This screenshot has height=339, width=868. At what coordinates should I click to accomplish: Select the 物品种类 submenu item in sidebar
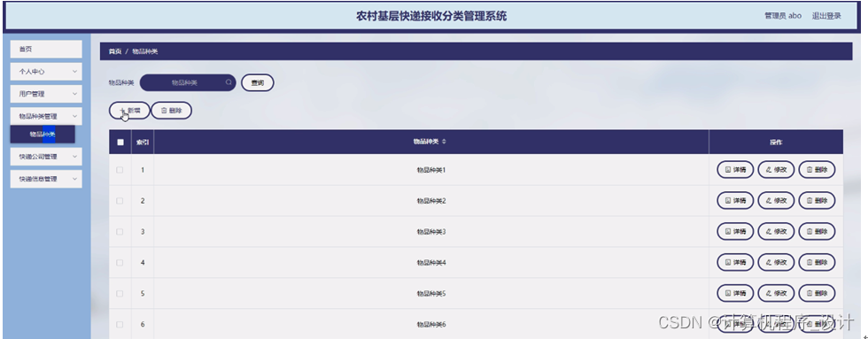click(x=43, y=135)
